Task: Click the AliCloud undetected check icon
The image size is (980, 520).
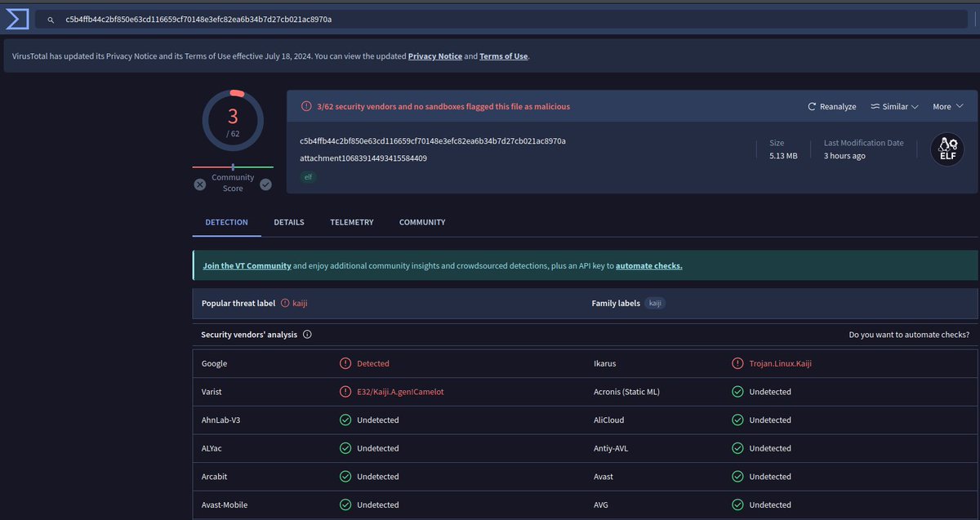Action: pos(737,420)
